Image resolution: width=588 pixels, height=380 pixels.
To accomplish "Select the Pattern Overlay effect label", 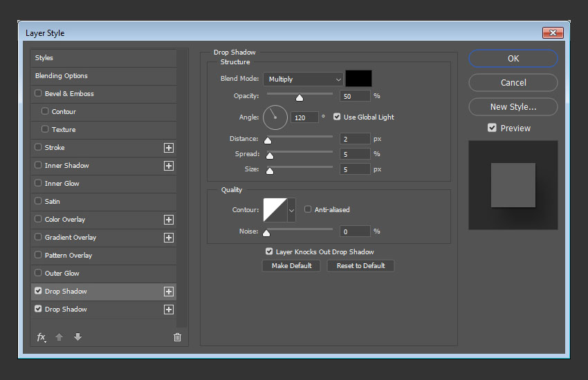I will [68, 256].
